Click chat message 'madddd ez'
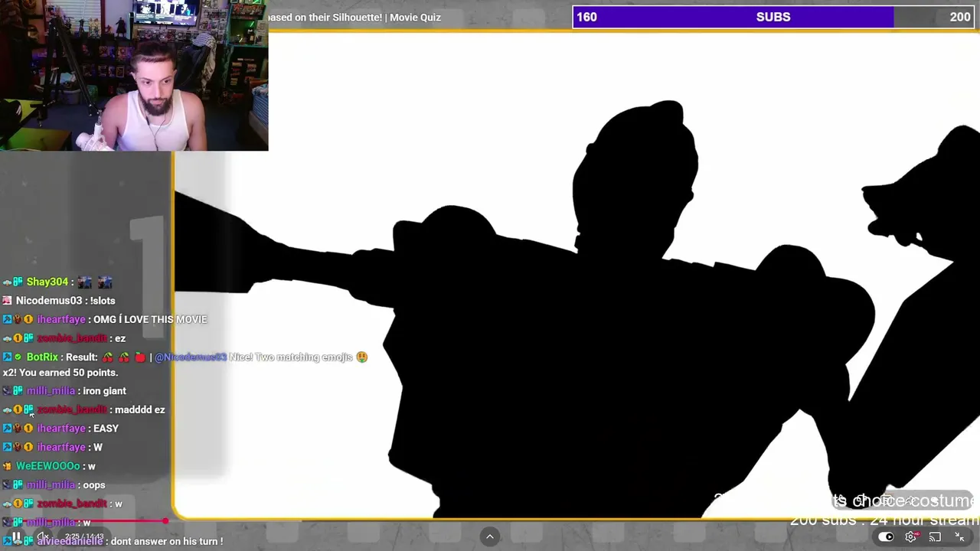Viewport: 980px width, 551px height. (139, 410)
